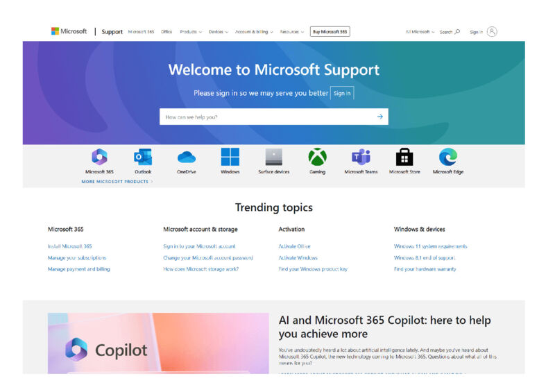Open Manage your subscriptions link
The width and height of the screenshot is (555, 392).
pyautogui.click(x=77, y=257)
